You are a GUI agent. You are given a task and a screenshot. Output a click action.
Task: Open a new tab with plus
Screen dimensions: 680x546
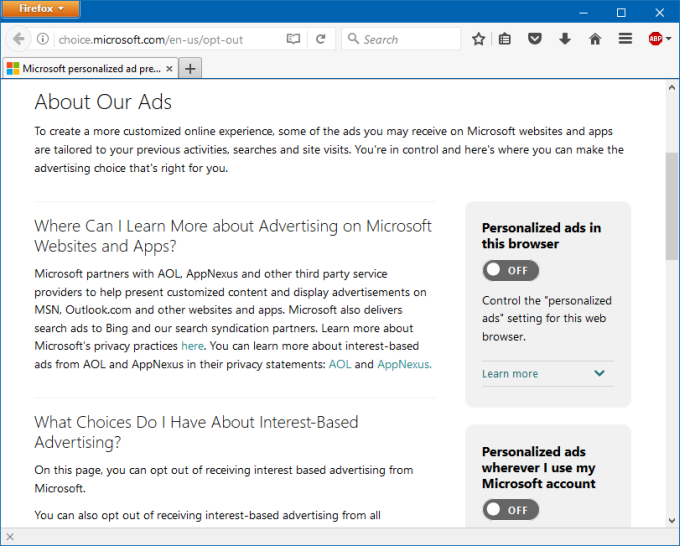click(190, 69)
